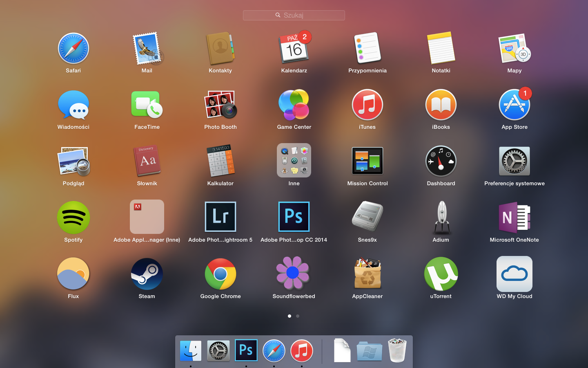Launch Soundflowerbed
The image size is (588, 368).
click(x=293, y=273)
